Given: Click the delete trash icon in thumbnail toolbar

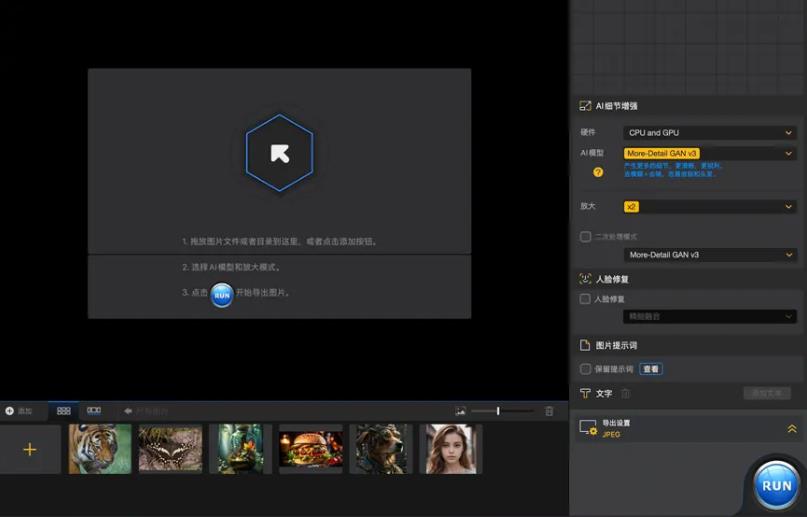Looking at the screenshot, I should (x=549, y=411).
